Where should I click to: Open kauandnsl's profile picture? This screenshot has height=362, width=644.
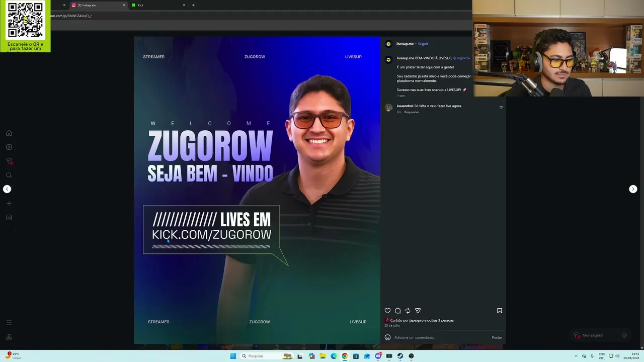388,108
